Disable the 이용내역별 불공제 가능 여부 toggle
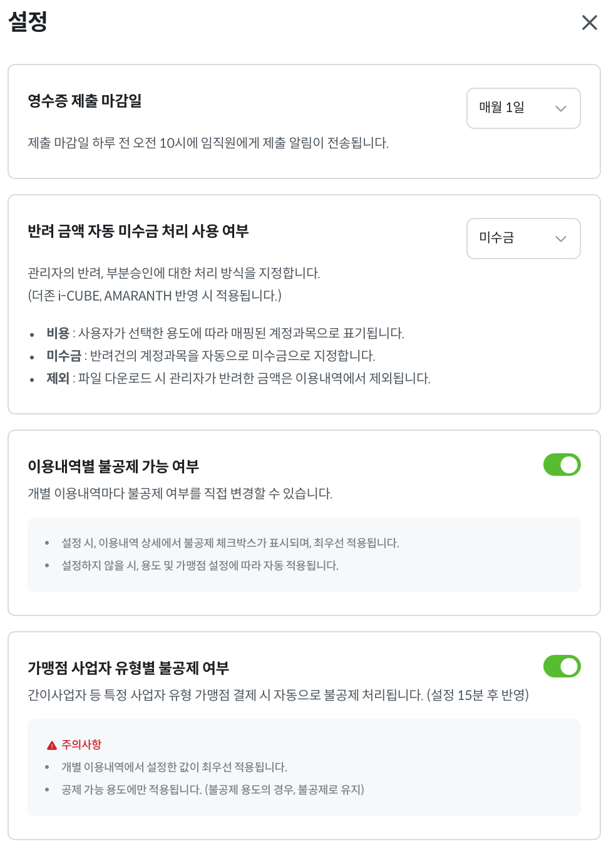Screen dimensions: 616x854 click(562, 465)
